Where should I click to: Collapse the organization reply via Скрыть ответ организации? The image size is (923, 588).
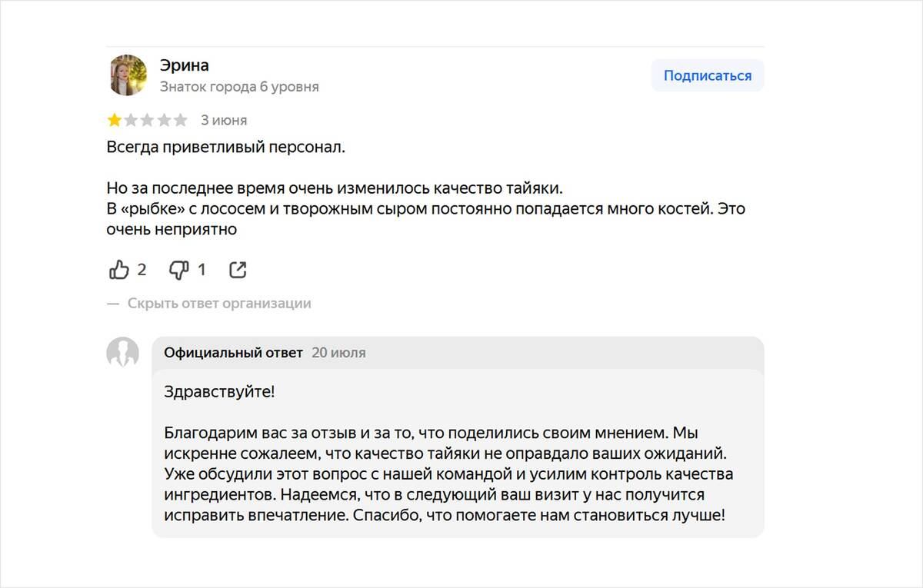[218, 303]
